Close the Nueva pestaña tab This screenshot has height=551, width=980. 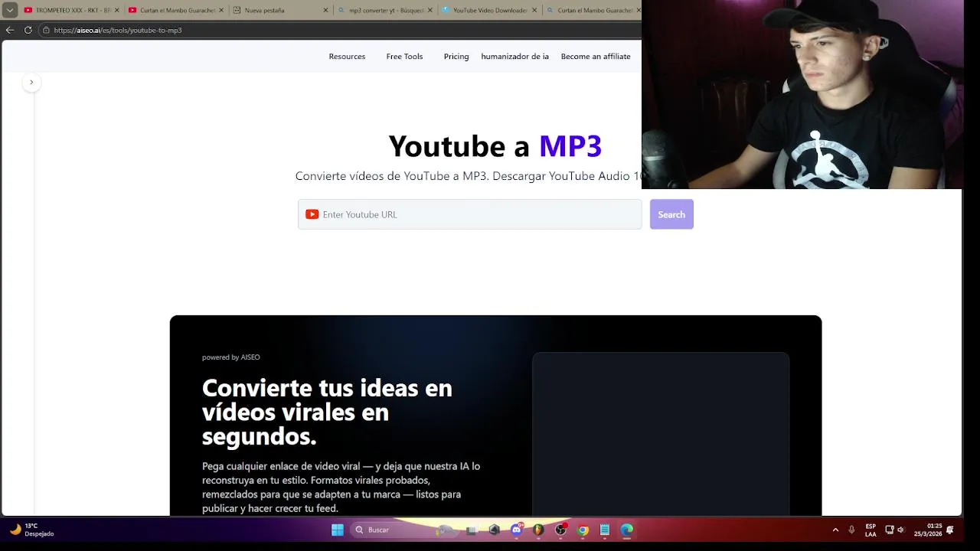pos(325,10)
